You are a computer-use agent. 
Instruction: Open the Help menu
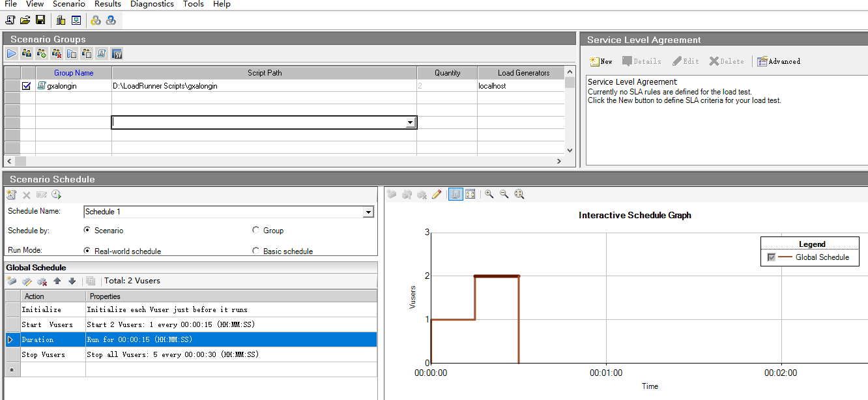coord(222,4)
